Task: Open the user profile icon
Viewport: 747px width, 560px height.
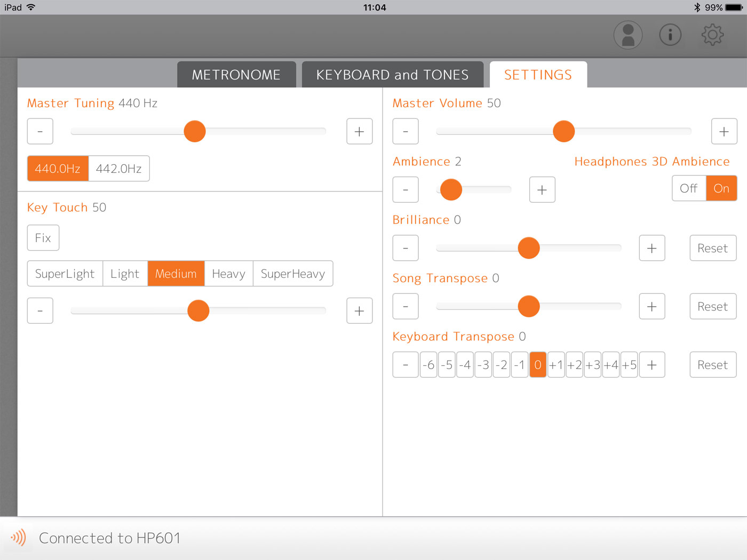Action: coord(628,36)
